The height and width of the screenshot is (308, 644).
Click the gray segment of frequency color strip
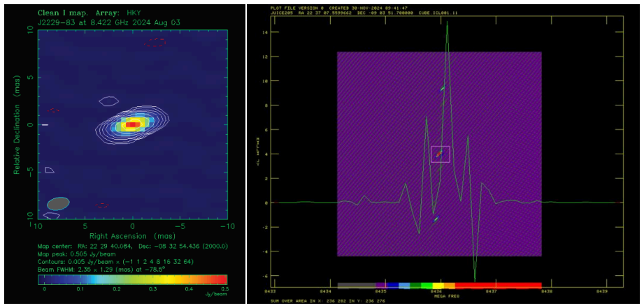click(x=357, y=286)
